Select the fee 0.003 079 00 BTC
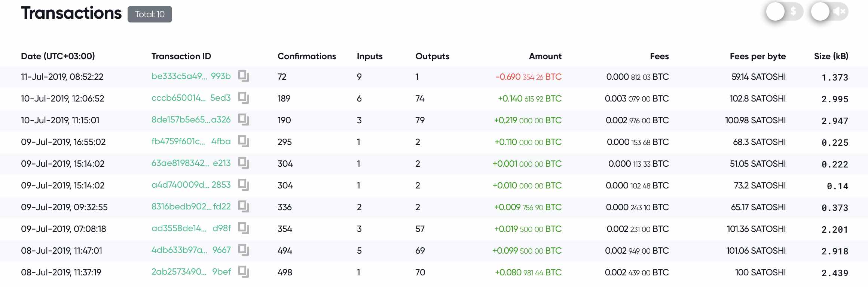This screenshot has height=287, width=868. (x=637, y=99)
